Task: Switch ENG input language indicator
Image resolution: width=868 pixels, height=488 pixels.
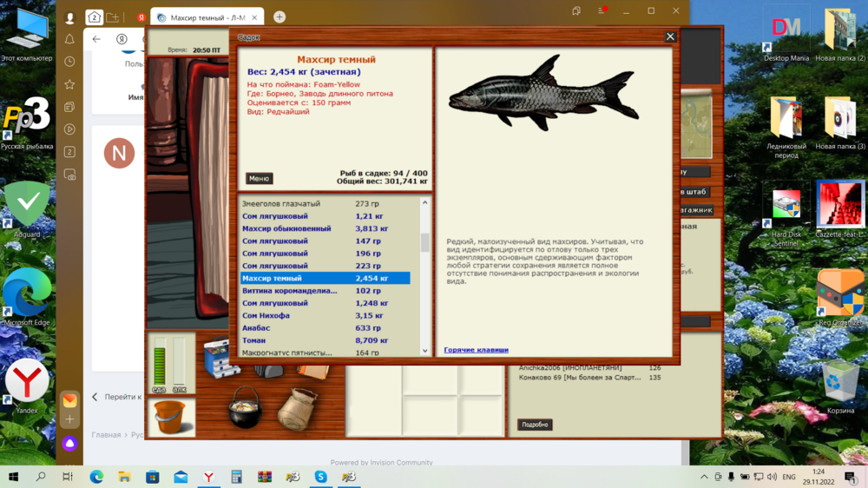Action: coord(789,477)
